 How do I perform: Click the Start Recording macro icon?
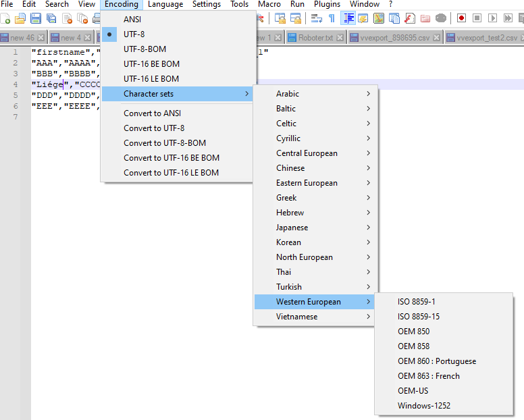462,18
